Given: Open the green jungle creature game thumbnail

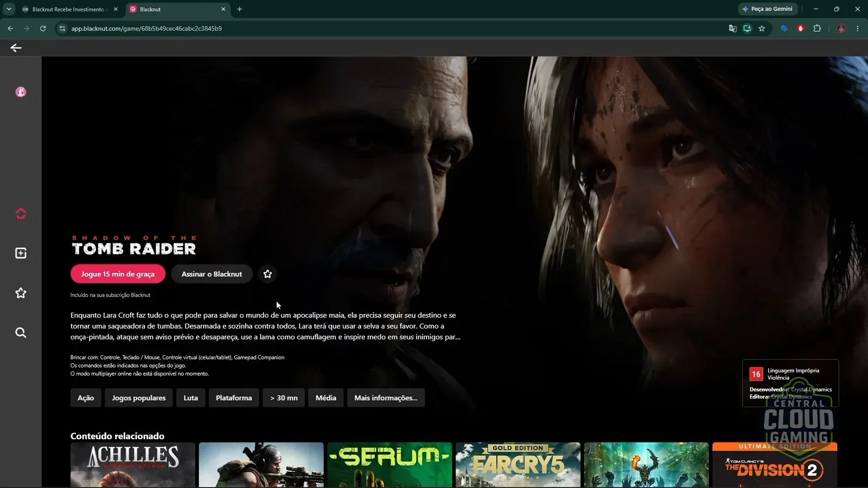Looking at the screenshot, I should (x=646, y=465).
